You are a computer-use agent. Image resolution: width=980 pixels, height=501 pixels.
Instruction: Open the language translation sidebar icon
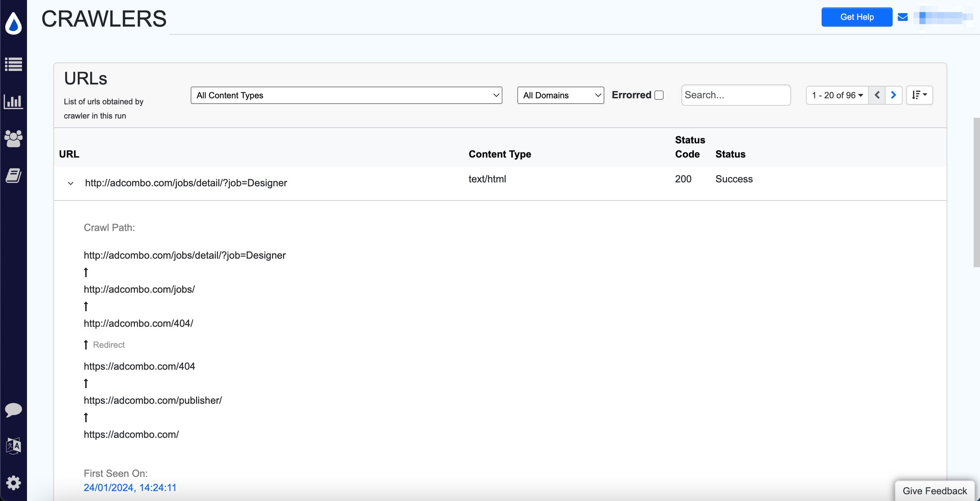pos(13,446)
